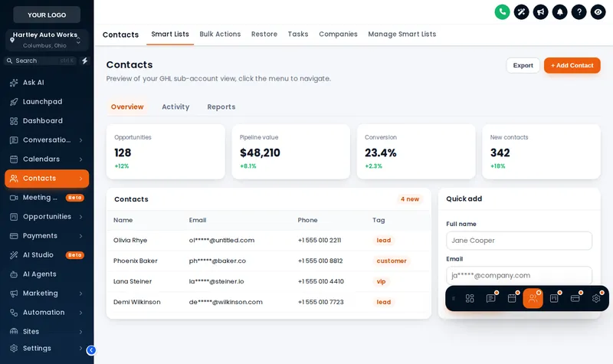613x364 pixels.
Task: Open Launchpad from the sidebar
Action: [x=47, y=102]
